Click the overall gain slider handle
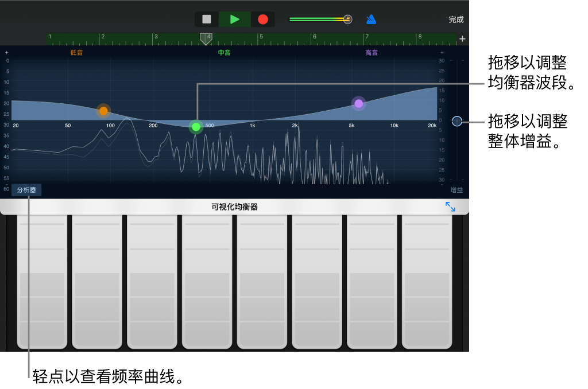 pyautogui.click(x=457, y=121)
